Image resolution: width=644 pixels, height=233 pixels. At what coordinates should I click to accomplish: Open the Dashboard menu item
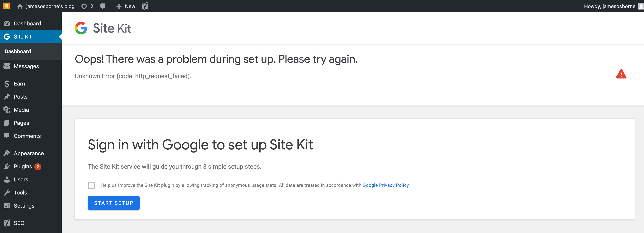(31, 23)
